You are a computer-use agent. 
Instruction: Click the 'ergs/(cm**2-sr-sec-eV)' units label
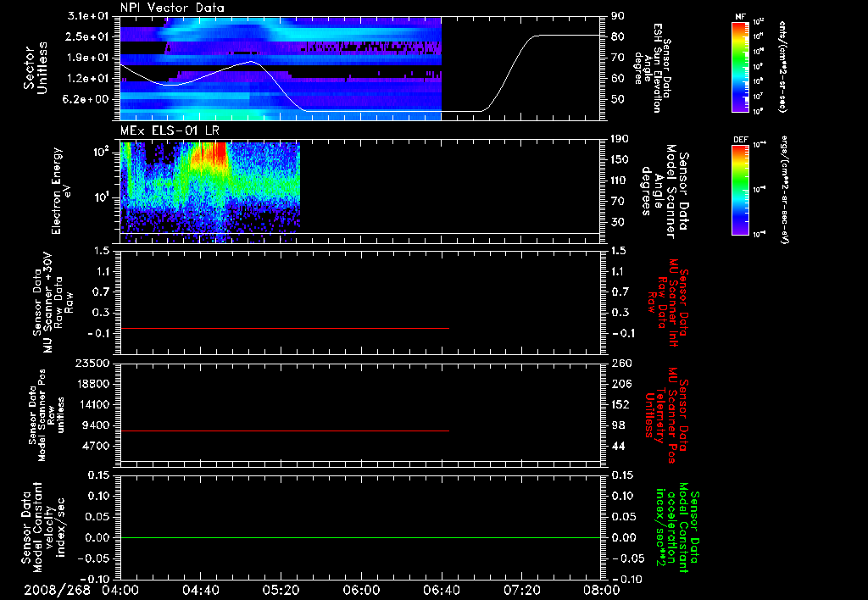783,189
